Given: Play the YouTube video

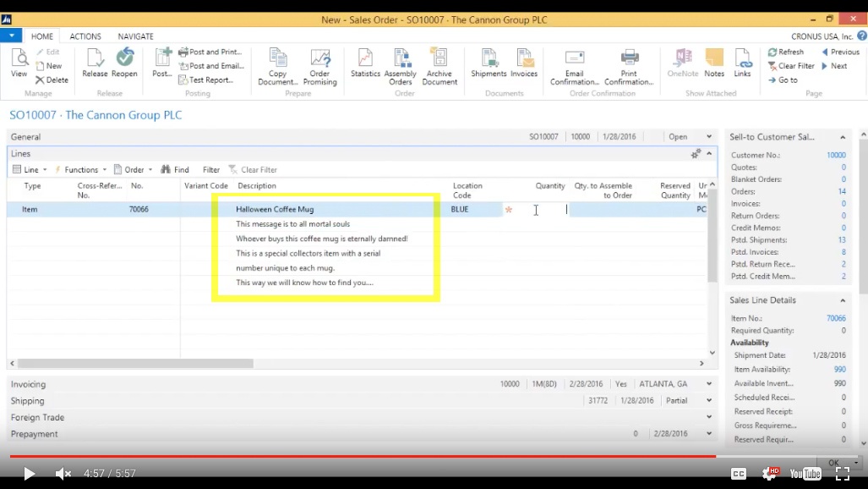Looking at the screenshot, I should tap(29, 474).
